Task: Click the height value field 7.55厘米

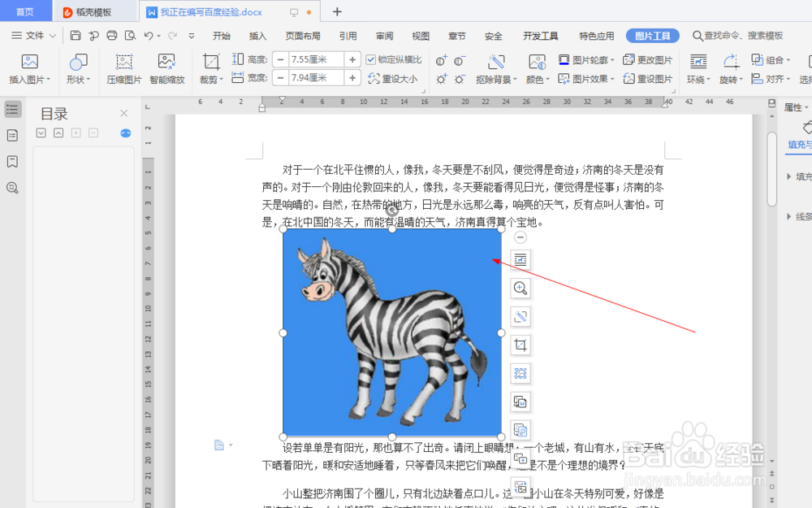Action: tap(317, 59)
